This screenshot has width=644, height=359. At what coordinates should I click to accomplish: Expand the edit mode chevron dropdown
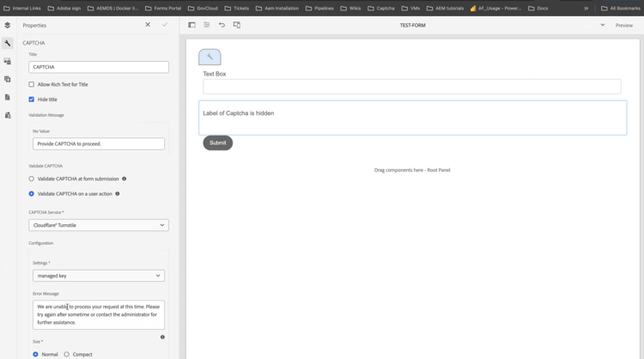tap(603, 25)
